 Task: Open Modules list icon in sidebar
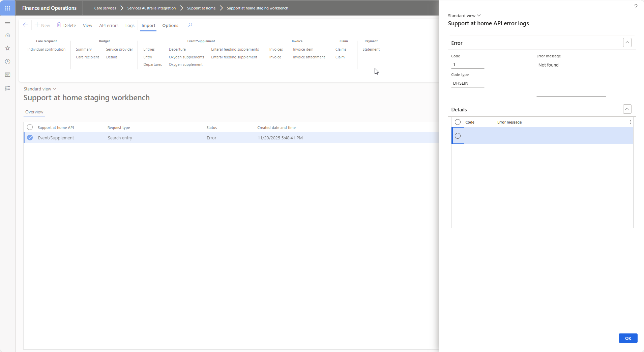click(x=7, y=88)
